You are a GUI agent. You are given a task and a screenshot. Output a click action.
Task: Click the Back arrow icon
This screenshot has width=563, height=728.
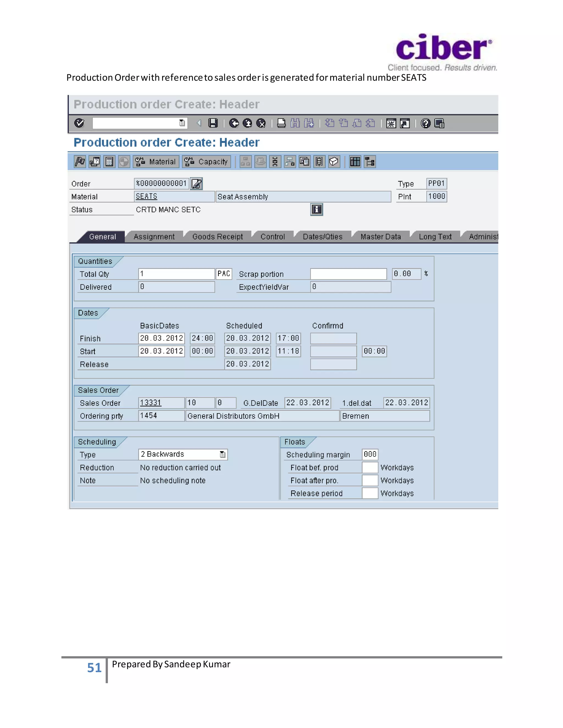tap(234, 123)
